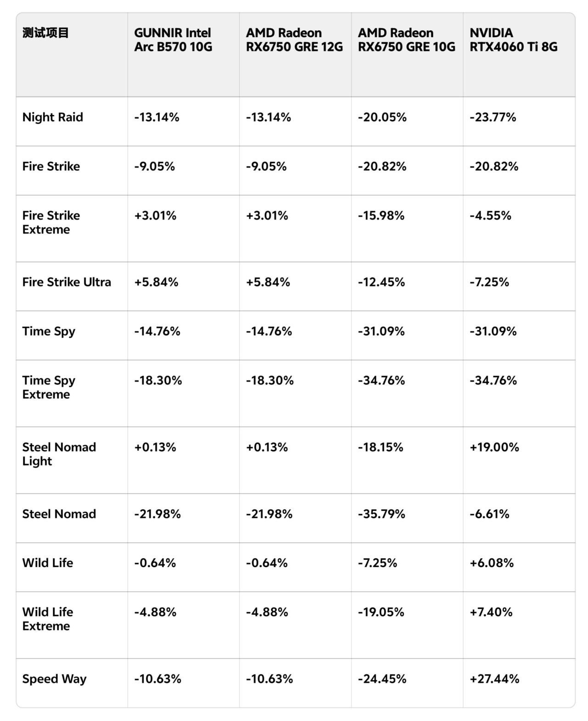The image size is (588, 721).
Task: Select the -23.77% Night Raid value
Action: [x=492, y=117]
